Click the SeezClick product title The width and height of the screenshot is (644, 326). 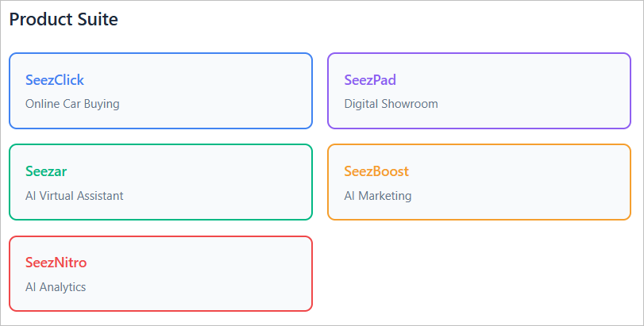54,80
